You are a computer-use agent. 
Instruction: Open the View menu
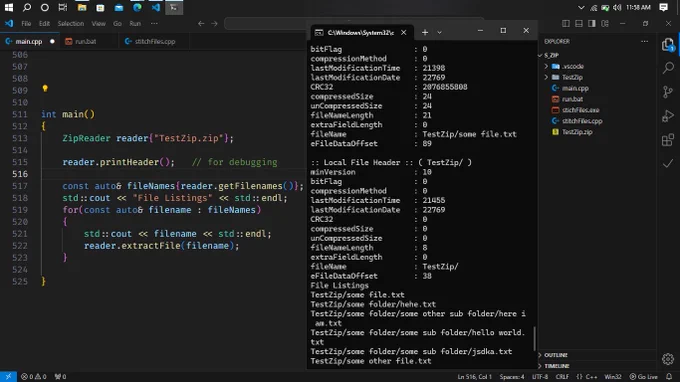[98, 23]
